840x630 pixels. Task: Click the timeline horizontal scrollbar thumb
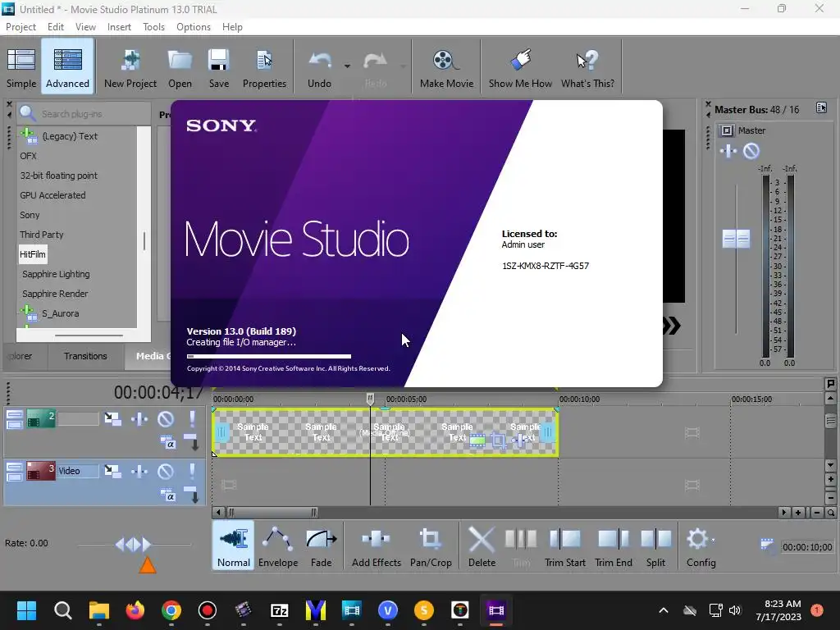272,513
